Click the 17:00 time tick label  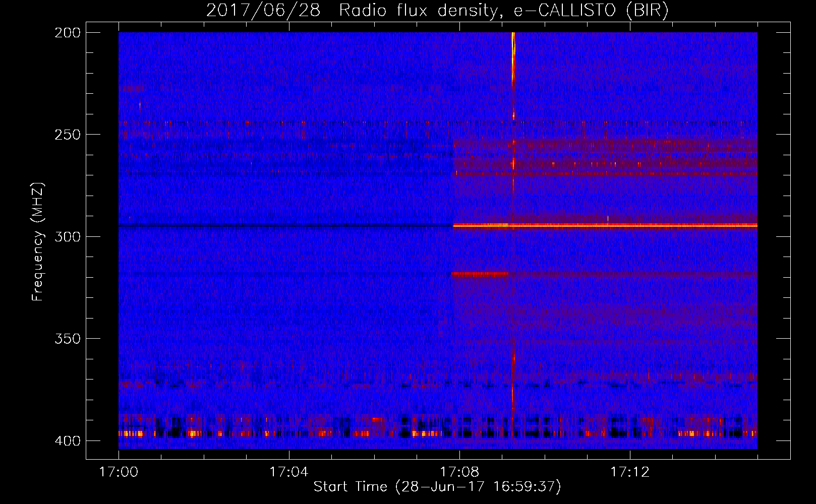(x=119, y=472)
